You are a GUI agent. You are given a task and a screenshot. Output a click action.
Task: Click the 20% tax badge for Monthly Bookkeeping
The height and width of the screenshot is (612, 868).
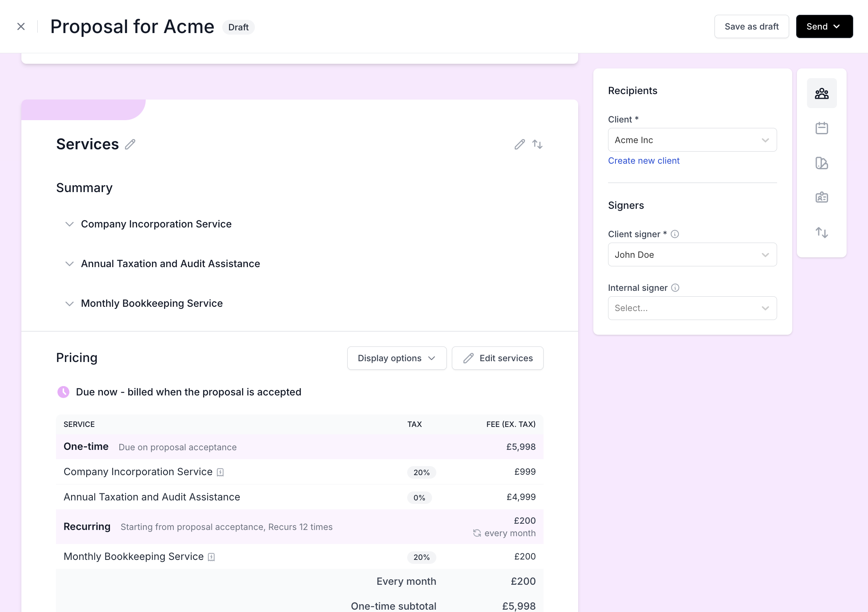tap(422, 557)
